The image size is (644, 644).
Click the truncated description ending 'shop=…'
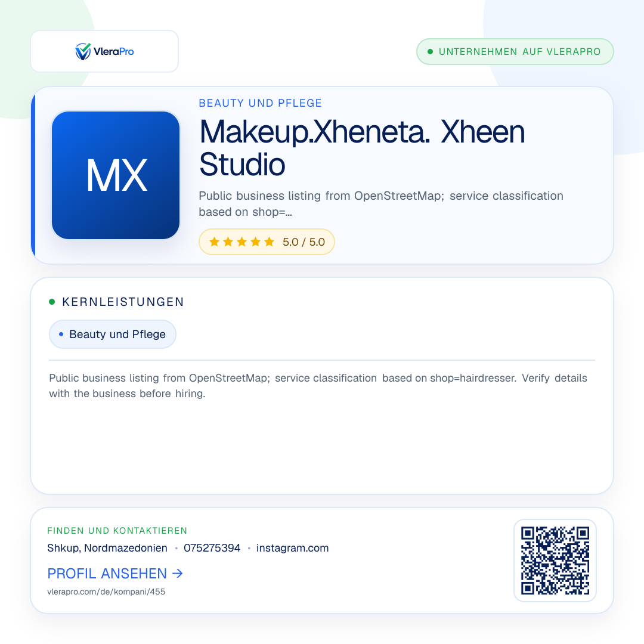380,204
